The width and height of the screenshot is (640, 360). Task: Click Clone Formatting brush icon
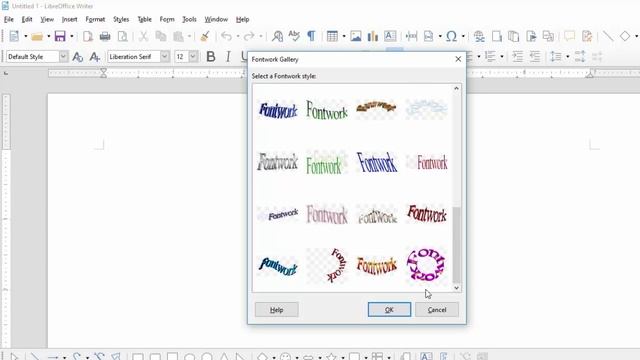coord(205,36)
